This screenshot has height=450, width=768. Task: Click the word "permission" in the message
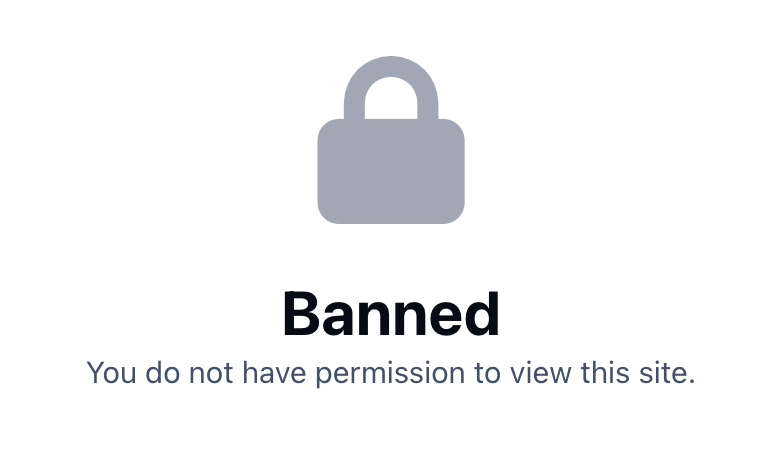click(390, 374)
